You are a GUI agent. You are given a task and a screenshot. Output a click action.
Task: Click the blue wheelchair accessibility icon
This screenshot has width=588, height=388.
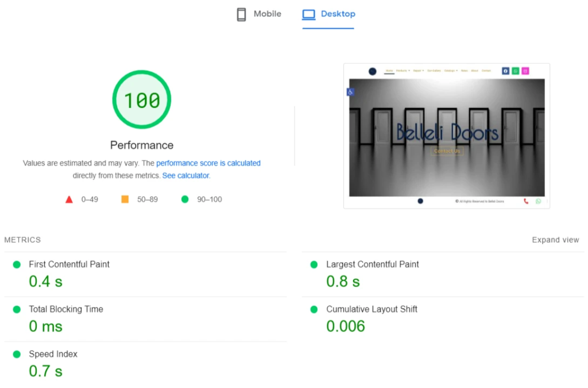point(350,92)
